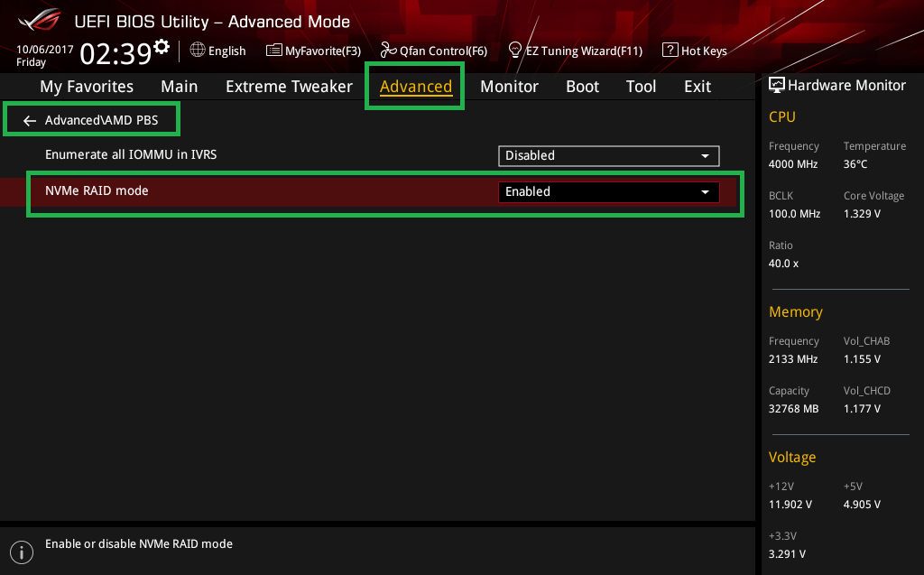Screen dimensions: 924x575
Task: Click the 36°C temperature value
Action: coord(855,164)
